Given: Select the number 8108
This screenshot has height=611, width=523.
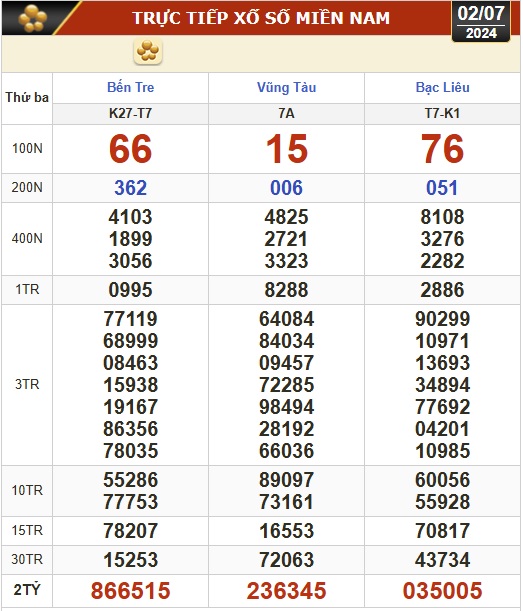Looking at the screenshot, I should (442, 217).
